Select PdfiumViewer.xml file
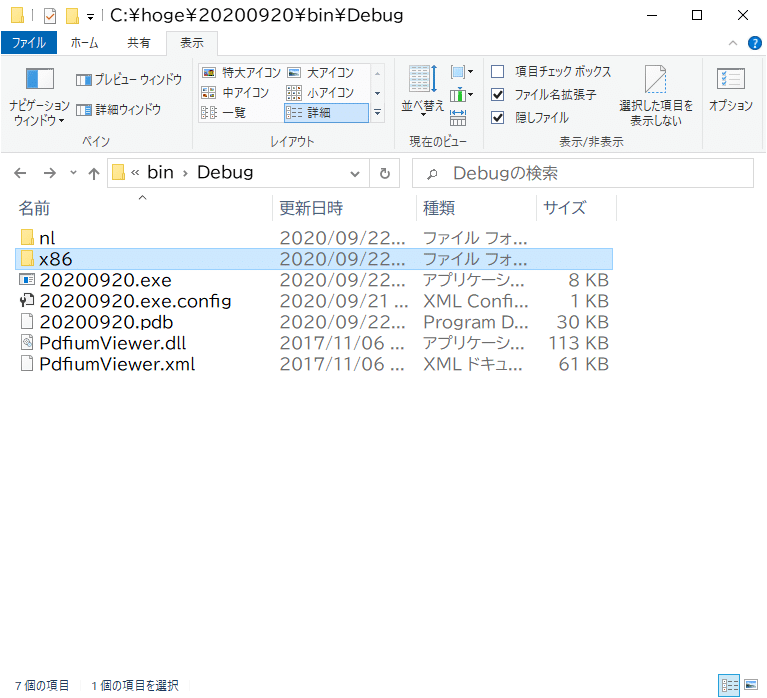The image size is (767, 698). tap(314, 364)
